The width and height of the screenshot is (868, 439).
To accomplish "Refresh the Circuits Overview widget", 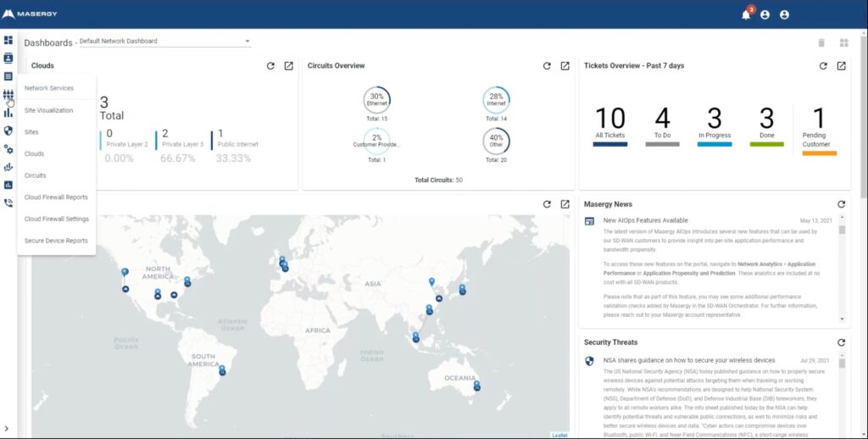I will pos(547,66).
